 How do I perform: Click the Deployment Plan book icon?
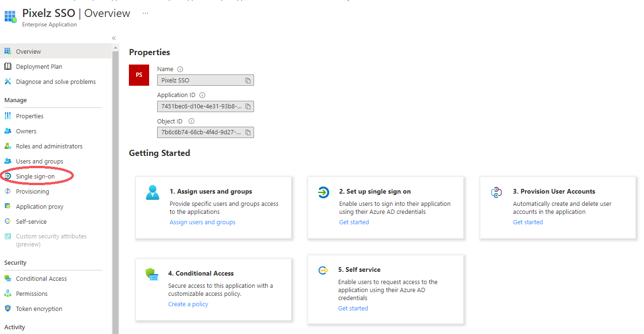point(8,66)
